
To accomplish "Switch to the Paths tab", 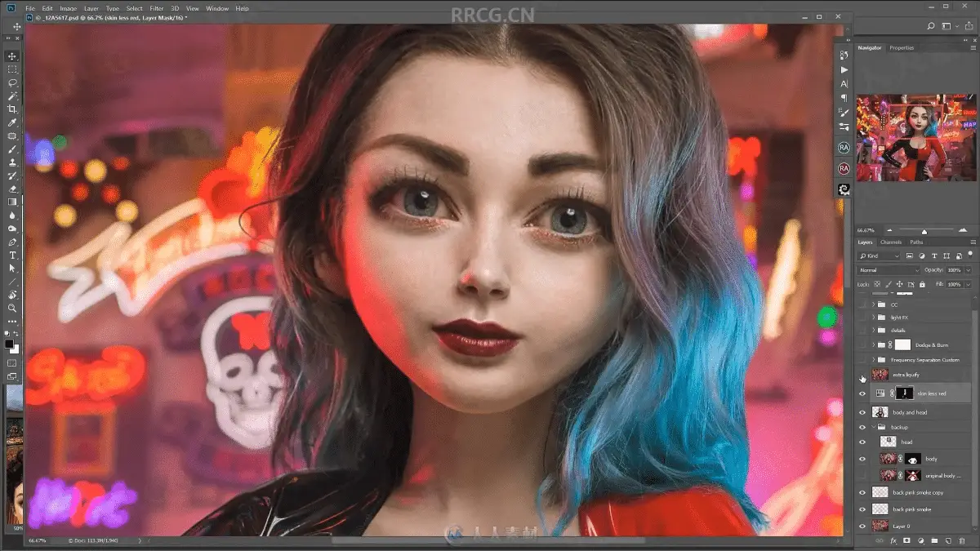I will 916,242.
